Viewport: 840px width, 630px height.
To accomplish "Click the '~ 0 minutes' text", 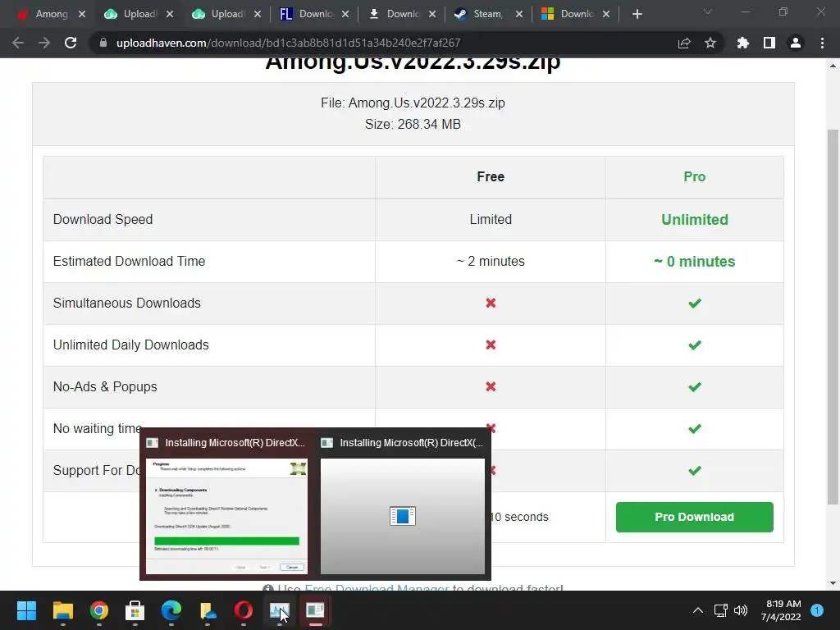I will (x=694, y=262).
